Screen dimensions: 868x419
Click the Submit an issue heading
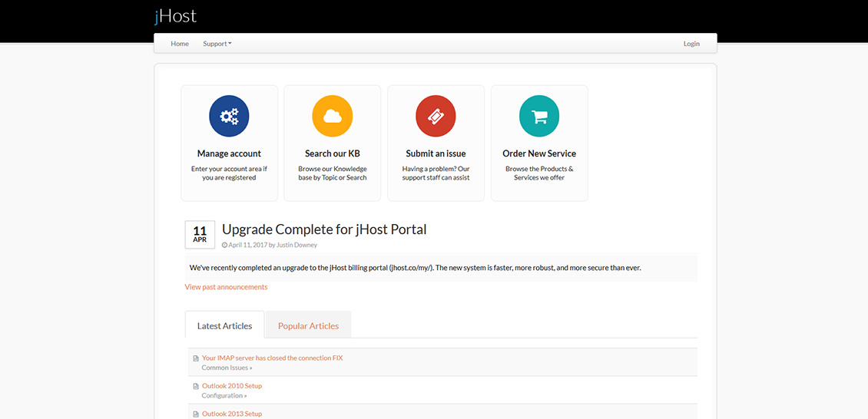pos(436,153)
